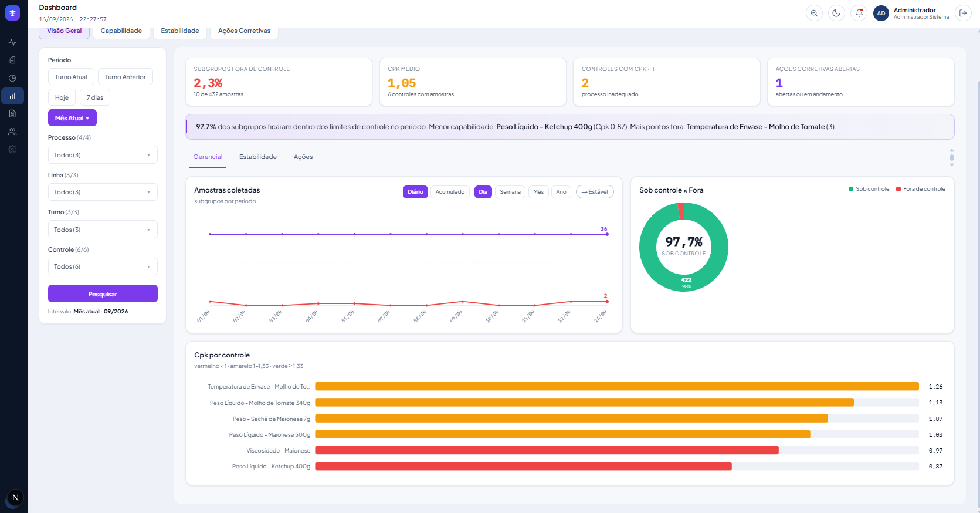Set chart granularity to Semana

(510, 192)
